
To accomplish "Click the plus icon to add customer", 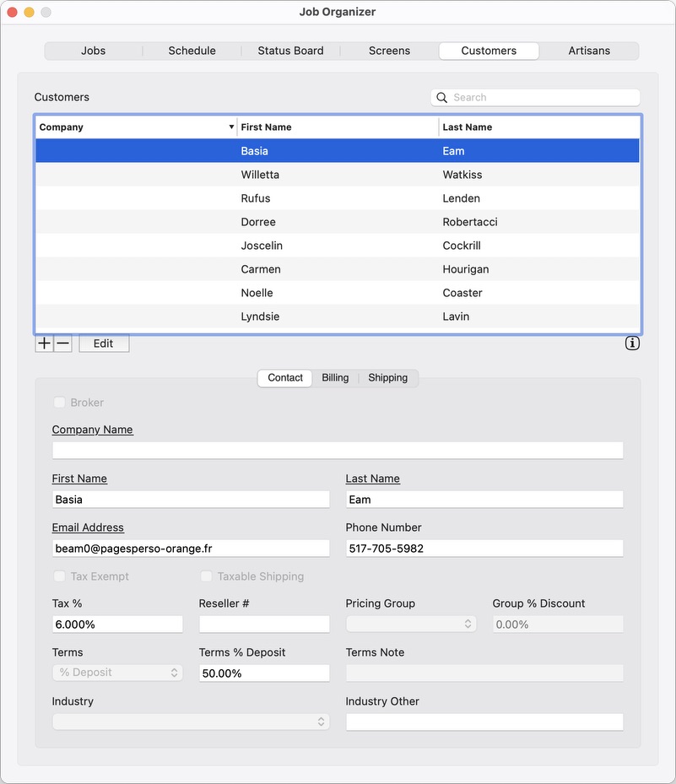I will [44, 343].
